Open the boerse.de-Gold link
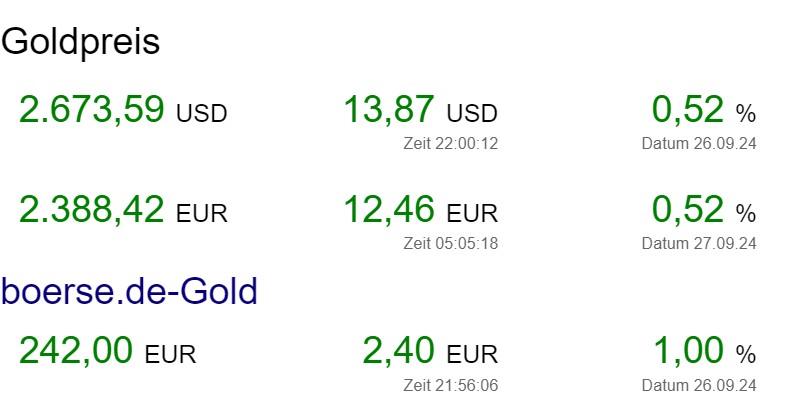This screenshot has width=795, height=411. (x=130, y=291)
